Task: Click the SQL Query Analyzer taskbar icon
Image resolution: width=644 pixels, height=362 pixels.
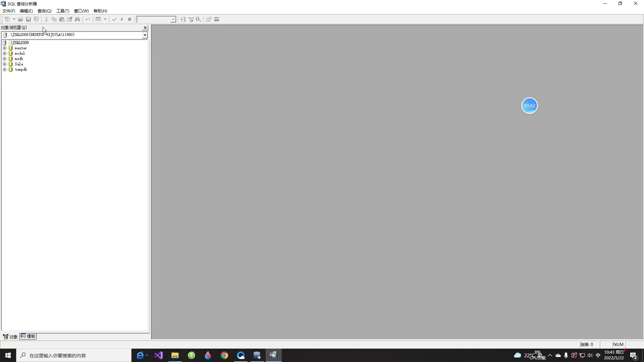Action: point(274,355)
